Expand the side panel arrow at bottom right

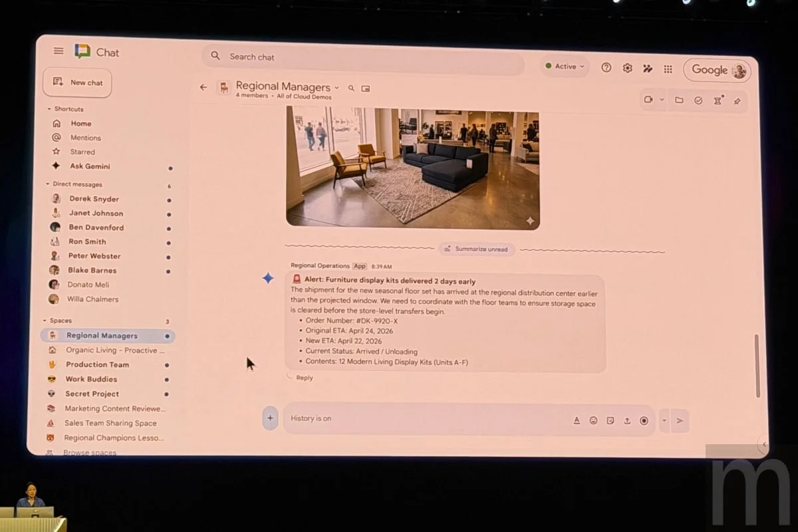click(x=764, y=444)
